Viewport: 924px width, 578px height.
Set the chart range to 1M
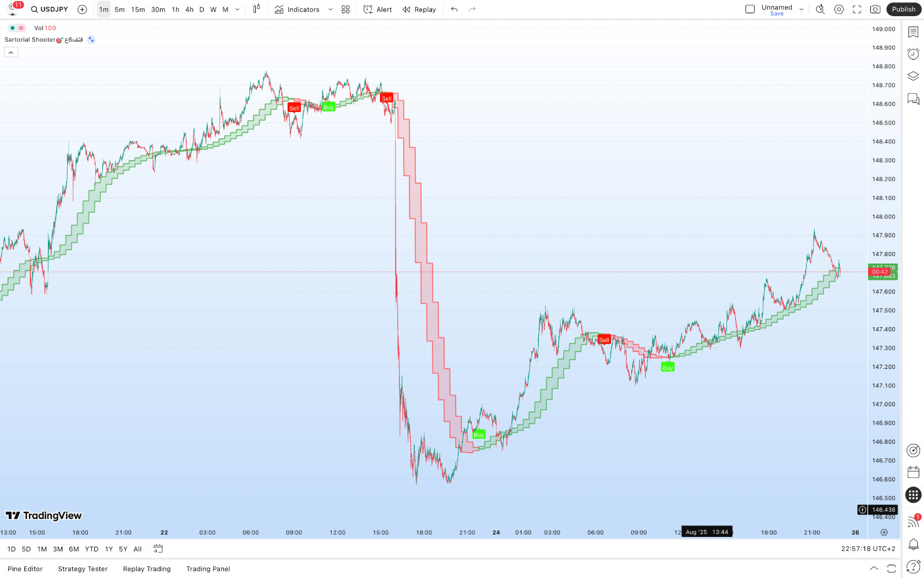(42, 549)
